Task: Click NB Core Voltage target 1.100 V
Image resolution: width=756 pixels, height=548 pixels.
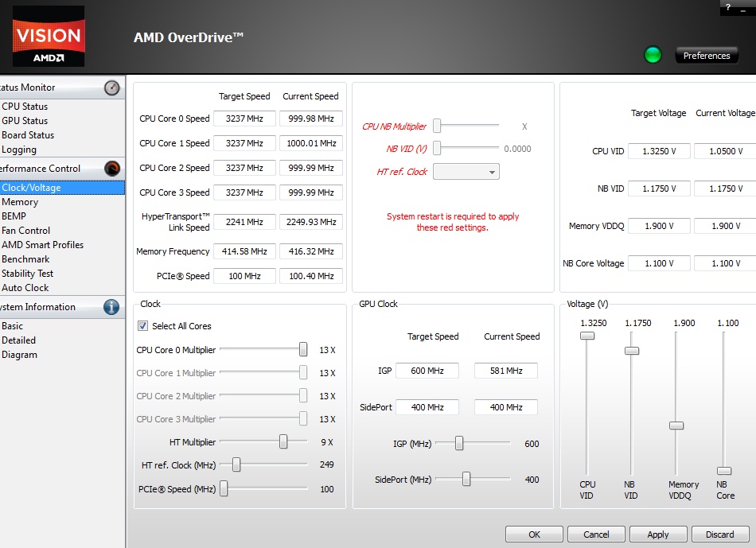Action: (659, 263)
